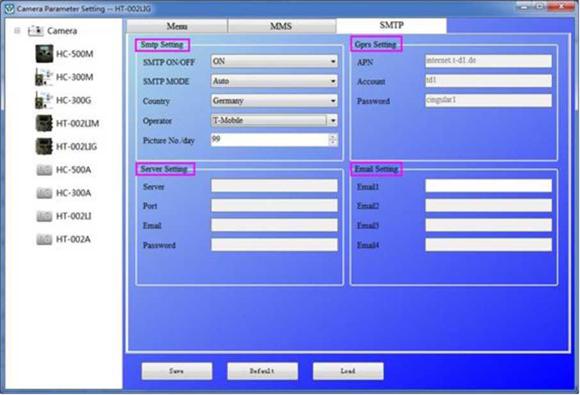Select HC-500M in the camera tree
The height and width of the screenshot is (395, 580).
click(74, 54)
